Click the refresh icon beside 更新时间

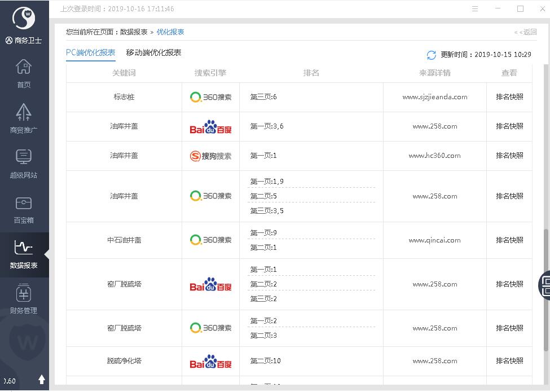point(432,55)
